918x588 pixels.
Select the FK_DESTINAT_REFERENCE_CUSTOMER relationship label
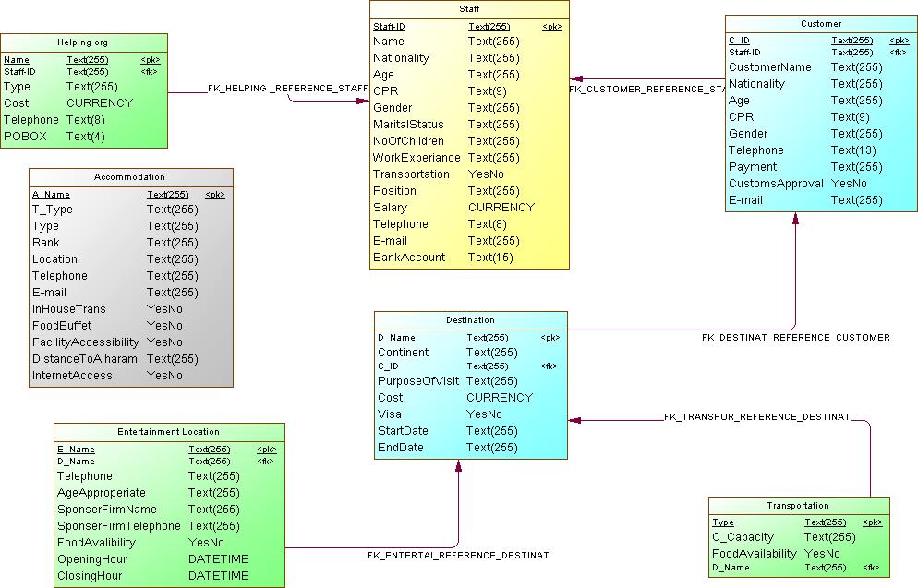[x=796, y=338]
